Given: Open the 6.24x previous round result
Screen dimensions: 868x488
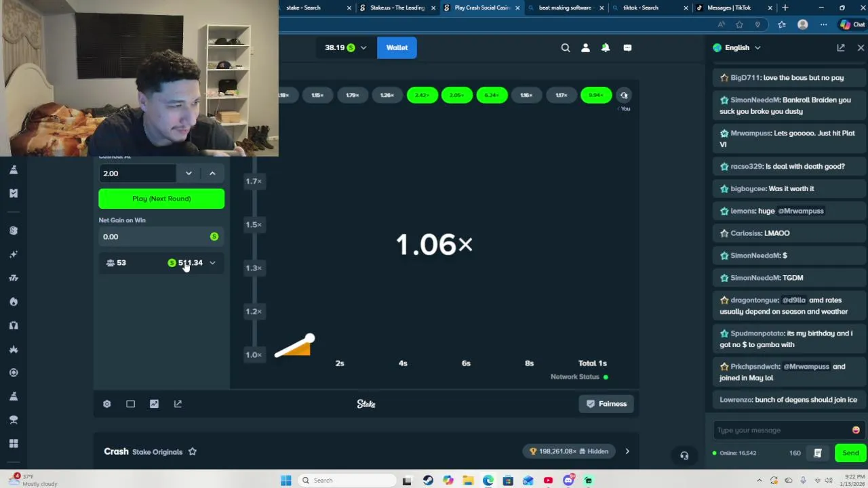Looking at the screenshot, I should pyautogui.click(x=492, y=96).
